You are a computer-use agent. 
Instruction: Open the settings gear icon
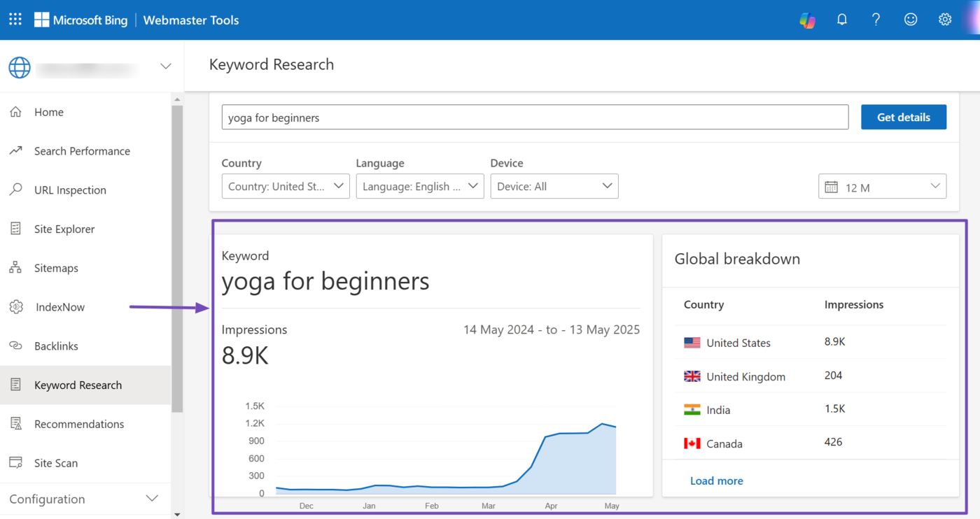(945, 20)
